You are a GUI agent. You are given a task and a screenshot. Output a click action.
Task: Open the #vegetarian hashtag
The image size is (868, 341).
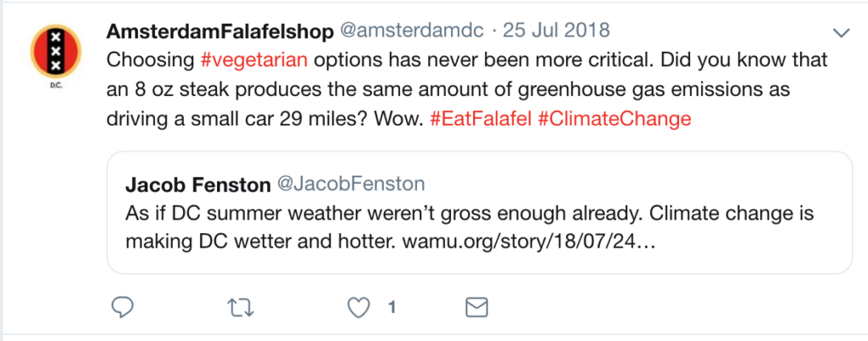coord(254,59)
